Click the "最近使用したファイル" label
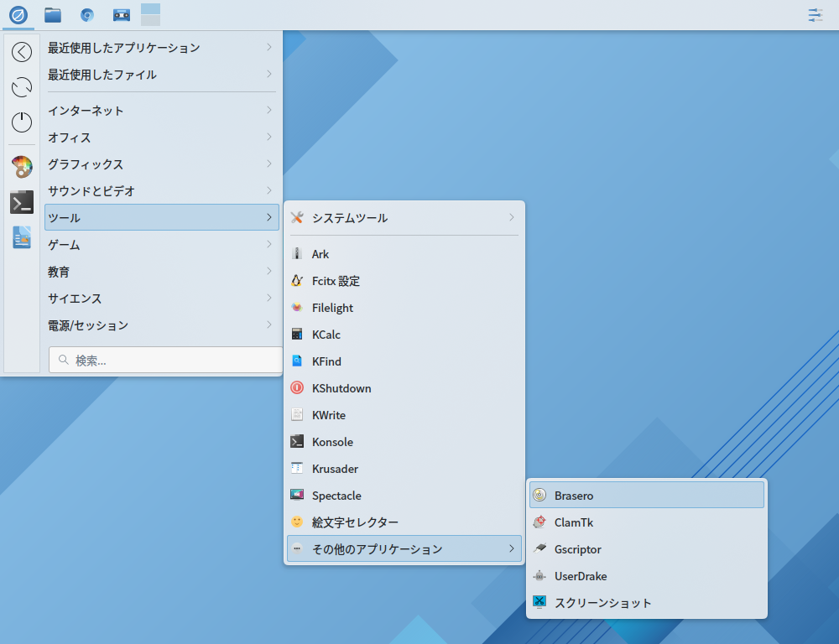839x644 pixels. pos(102,75)
